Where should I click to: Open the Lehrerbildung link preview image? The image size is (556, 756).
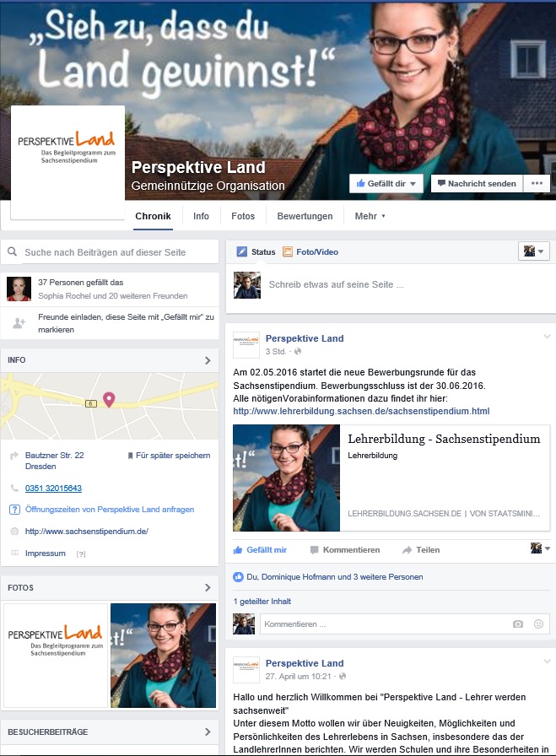[287, 478]
